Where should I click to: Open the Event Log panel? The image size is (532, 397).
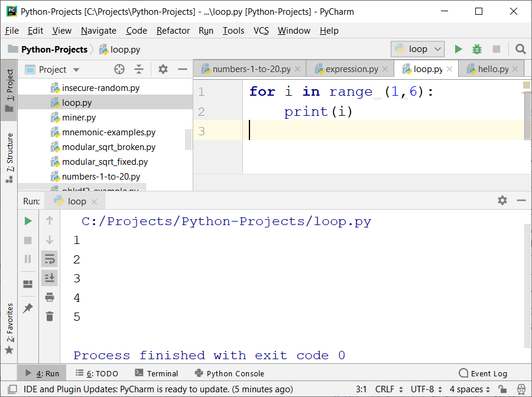483,373
